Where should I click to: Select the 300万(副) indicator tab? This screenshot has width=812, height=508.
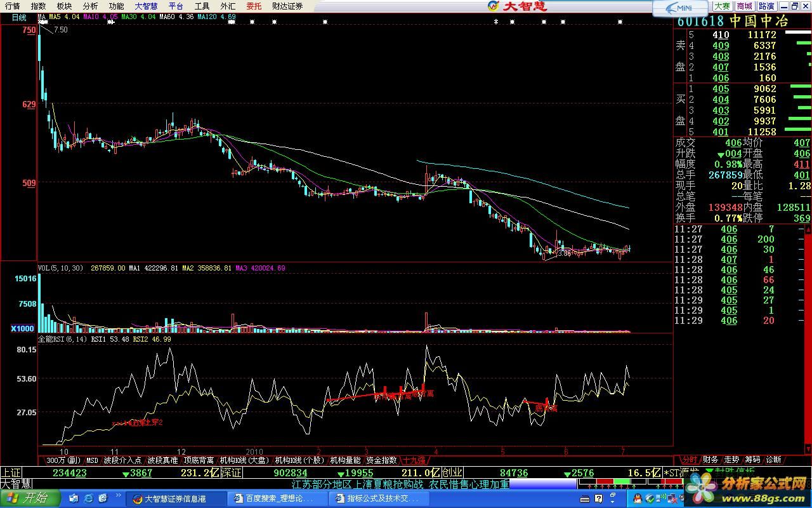(x=63, y=460)
